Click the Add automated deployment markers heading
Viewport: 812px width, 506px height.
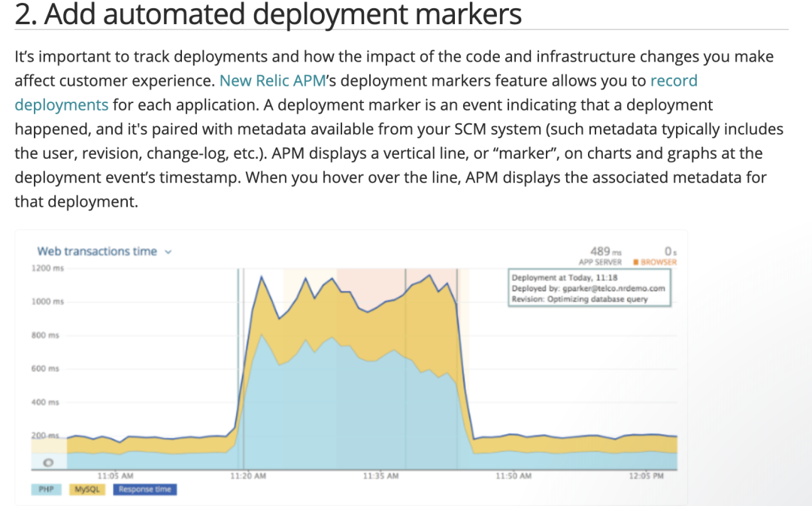[x=268, y=14]
